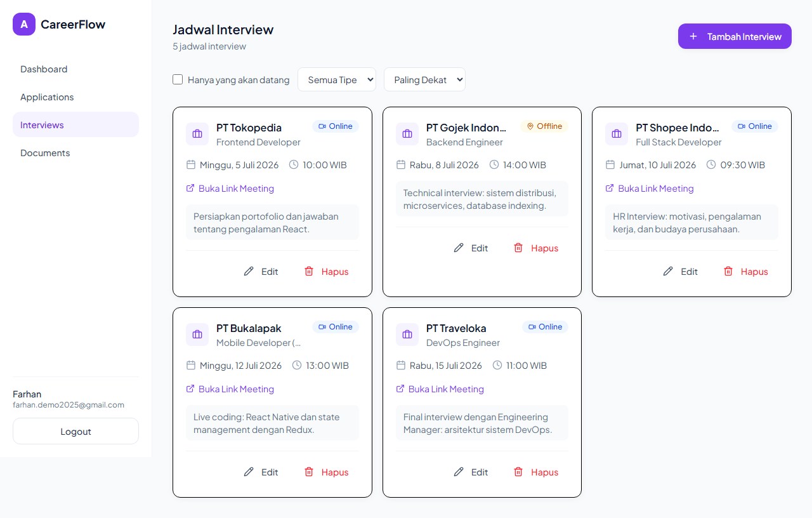This screenshot has width=812, height=518.
Task: Edit the PT Shopee interview
Action: 680,271
